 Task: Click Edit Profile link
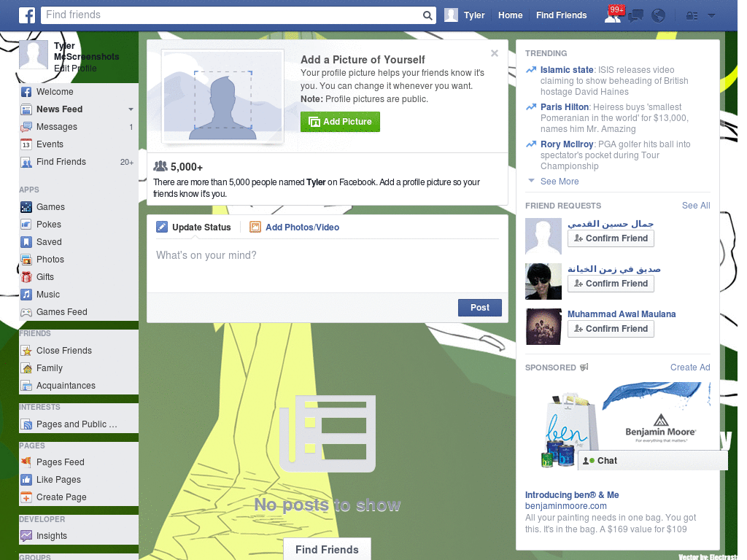point(75,68)
